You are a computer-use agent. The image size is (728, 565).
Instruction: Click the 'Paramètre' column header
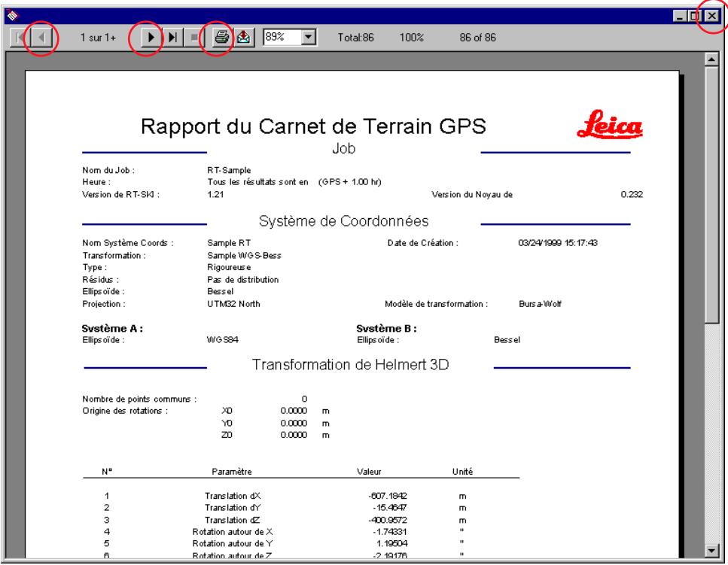coord(232,472)
